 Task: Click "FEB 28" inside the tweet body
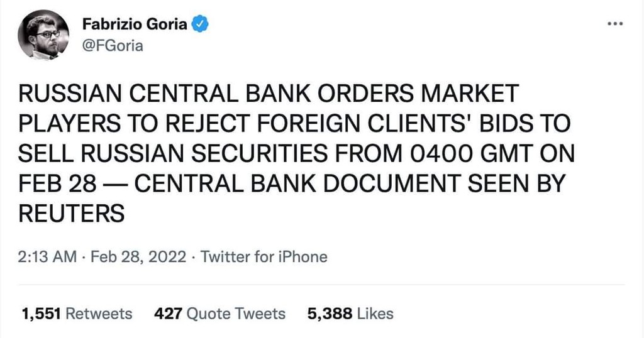click(x=57, y=183)
